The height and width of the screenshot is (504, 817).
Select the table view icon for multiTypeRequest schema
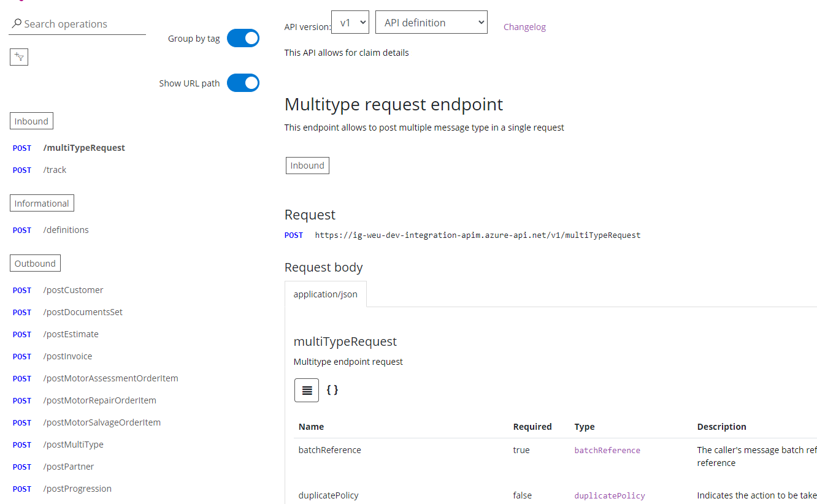306,390
